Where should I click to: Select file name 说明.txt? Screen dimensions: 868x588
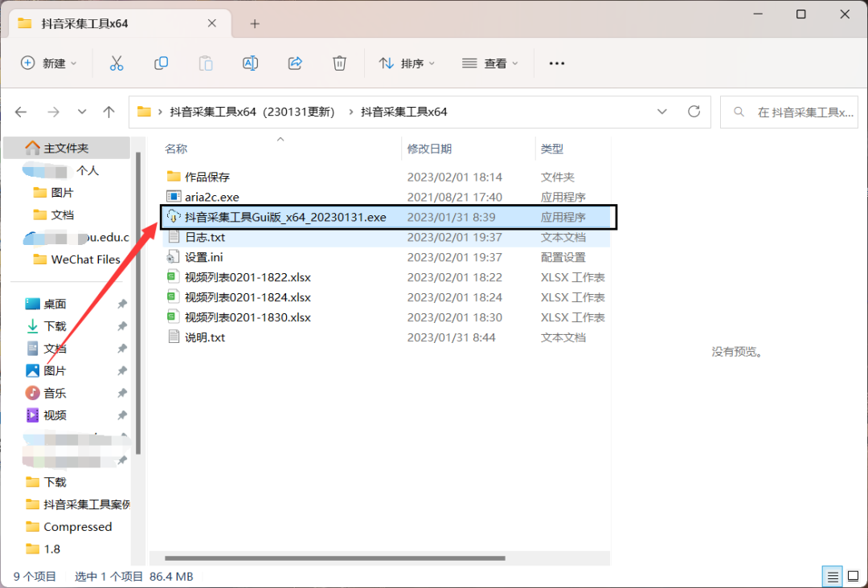(205, 337)
